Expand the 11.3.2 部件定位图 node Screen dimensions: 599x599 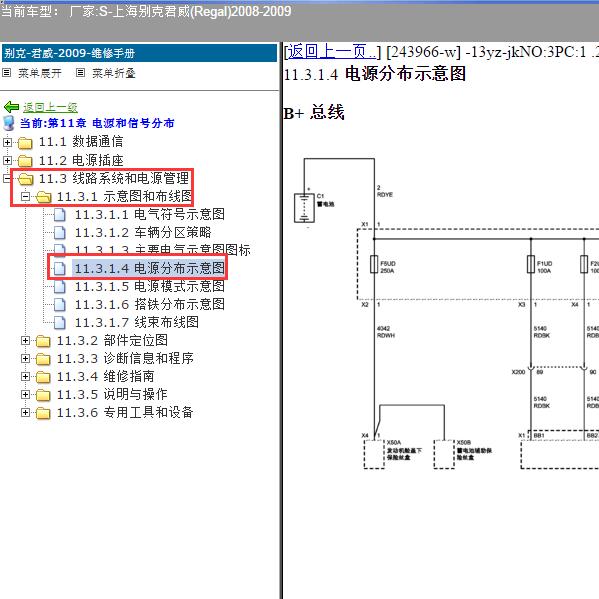(x=25, y=340)
